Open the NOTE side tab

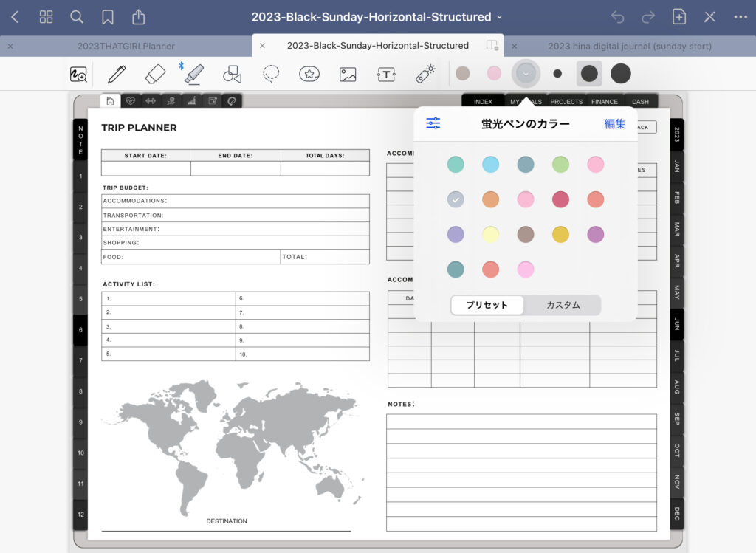coord(80,140)
